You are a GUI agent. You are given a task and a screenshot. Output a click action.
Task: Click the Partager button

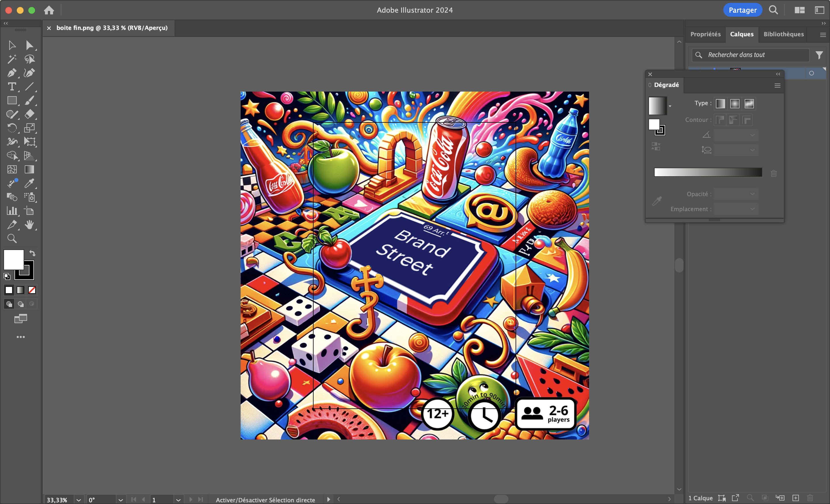(742, 10)
